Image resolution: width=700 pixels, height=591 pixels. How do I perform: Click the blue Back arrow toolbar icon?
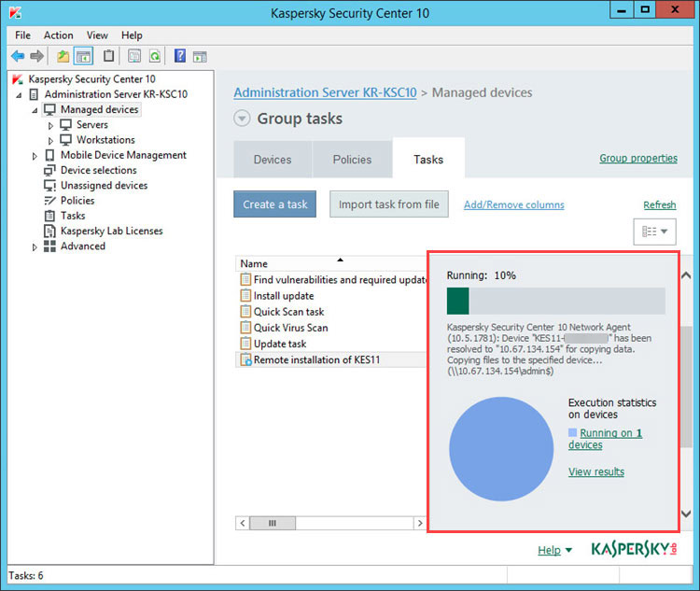(x=18, y=56)
